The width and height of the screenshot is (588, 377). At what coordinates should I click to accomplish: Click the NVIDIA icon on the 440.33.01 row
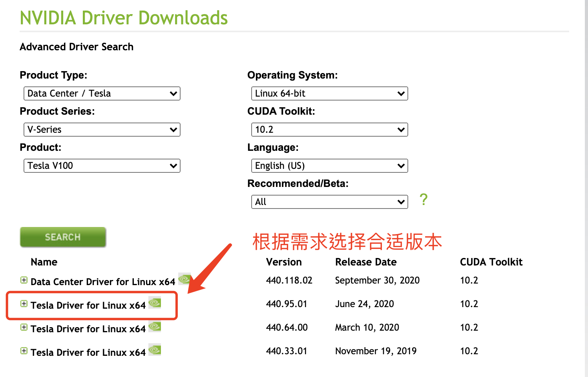click(x=155, y=350)
